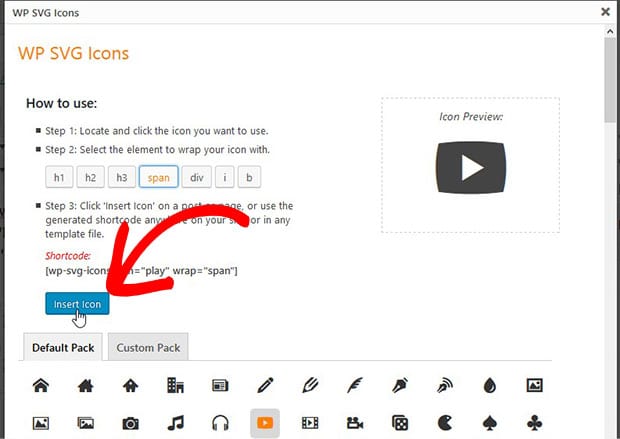Click the large play icon in Icon Preview
Screen dimensions: 620x439
[x=471, y=167]
